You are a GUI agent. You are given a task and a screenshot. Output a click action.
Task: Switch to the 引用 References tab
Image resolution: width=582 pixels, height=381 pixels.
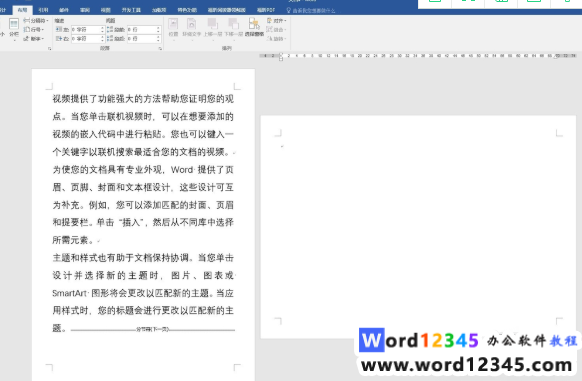pyautogui.click(x=43, y=10)
